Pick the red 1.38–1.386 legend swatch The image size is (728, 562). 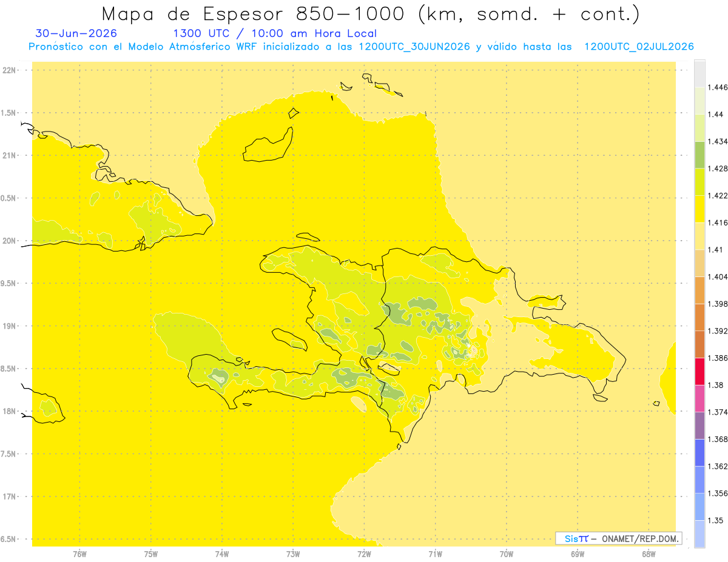coord(699,372)
